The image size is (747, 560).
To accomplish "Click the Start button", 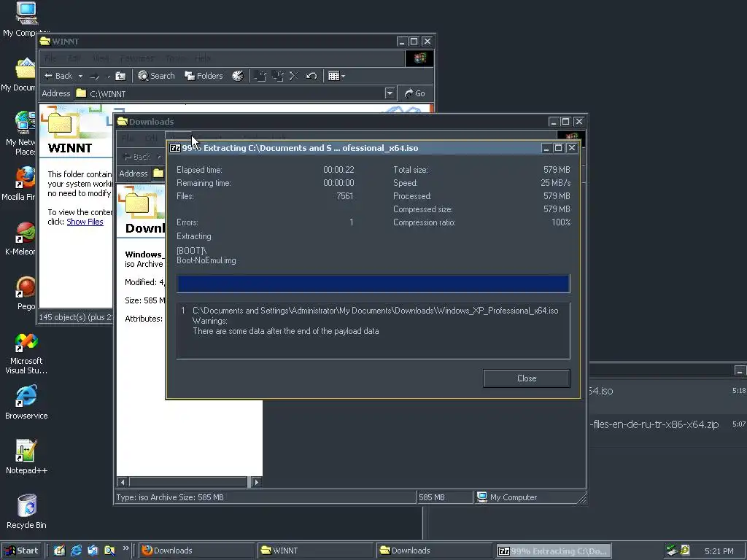I will tap(21, 551).
